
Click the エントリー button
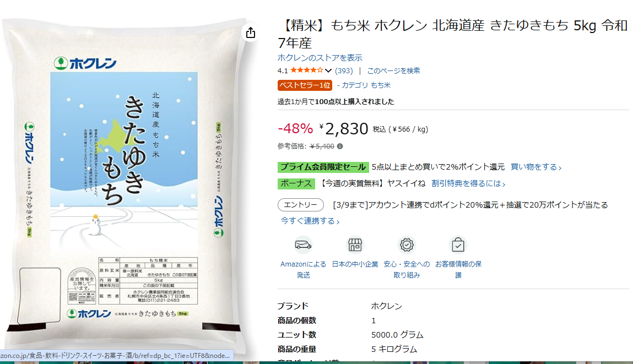[301, 205]
